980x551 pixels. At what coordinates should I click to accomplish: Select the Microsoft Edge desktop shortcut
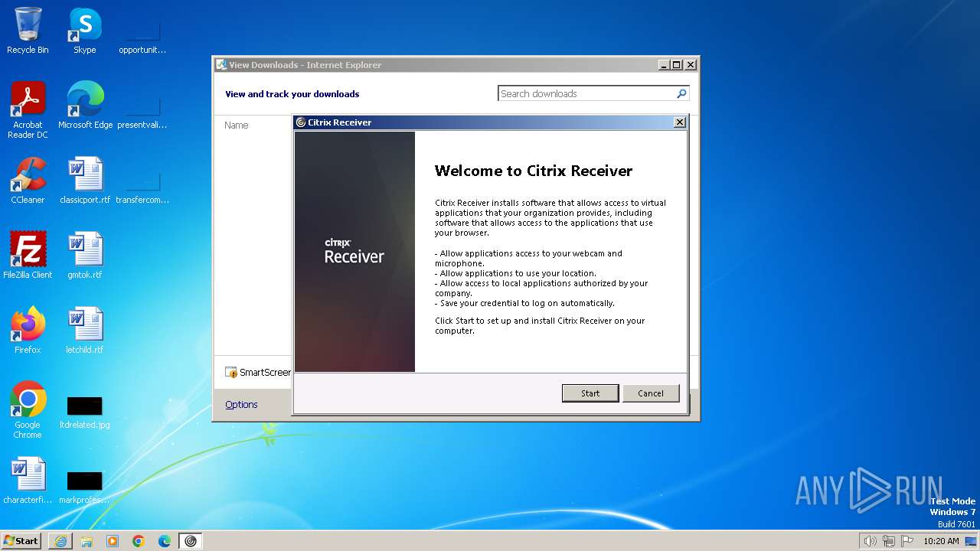85,106
